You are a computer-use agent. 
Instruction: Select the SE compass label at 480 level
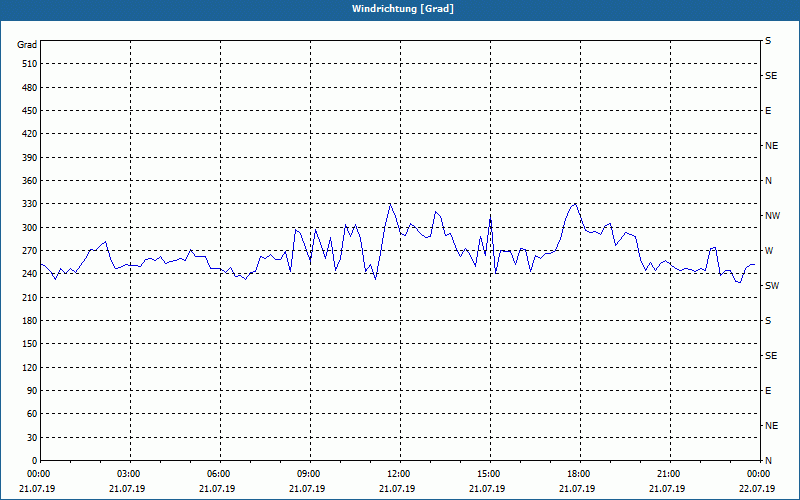click(771, 76)
